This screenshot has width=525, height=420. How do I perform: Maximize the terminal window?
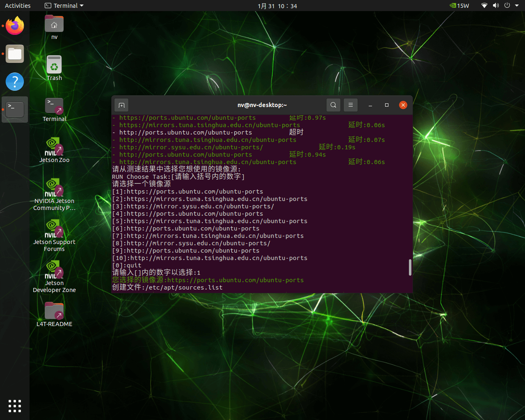(x=386, y=105)
